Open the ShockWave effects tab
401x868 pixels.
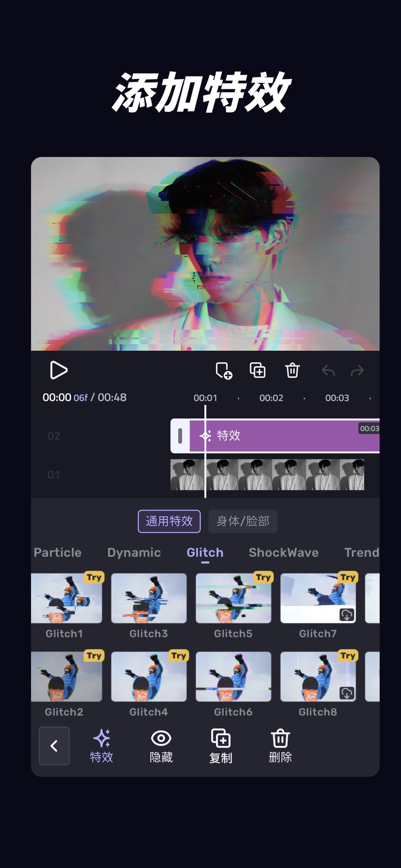pos(284,552)
